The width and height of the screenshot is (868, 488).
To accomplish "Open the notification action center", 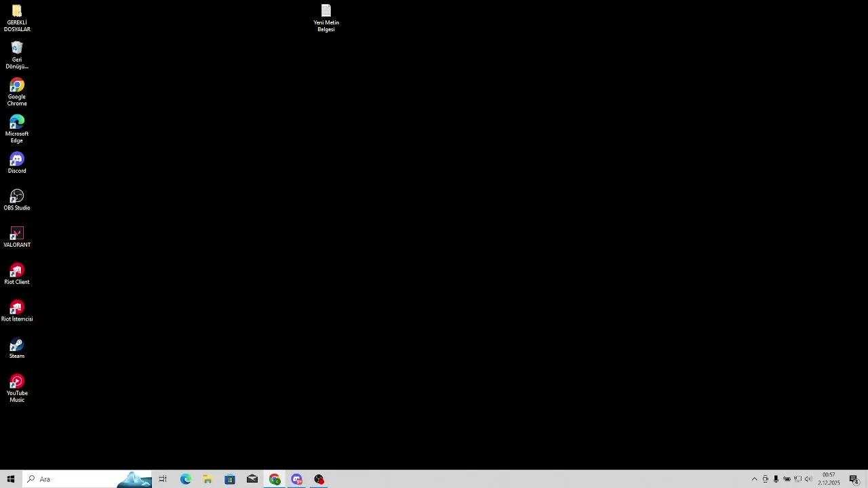I will click(854, 479).
